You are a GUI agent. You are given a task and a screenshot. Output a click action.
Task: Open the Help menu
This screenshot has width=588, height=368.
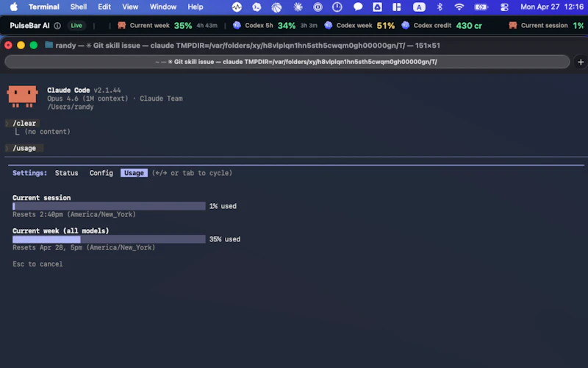click(196, 7)
